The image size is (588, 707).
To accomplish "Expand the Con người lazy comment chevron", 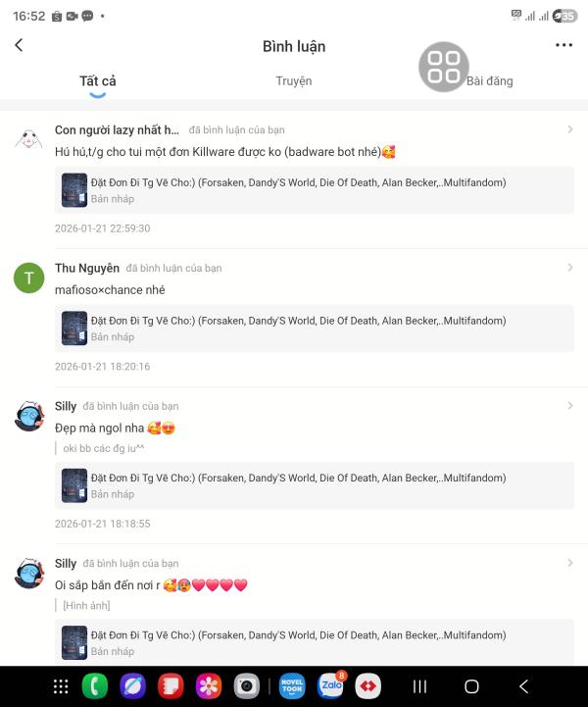I will click(x=570, y=129).
